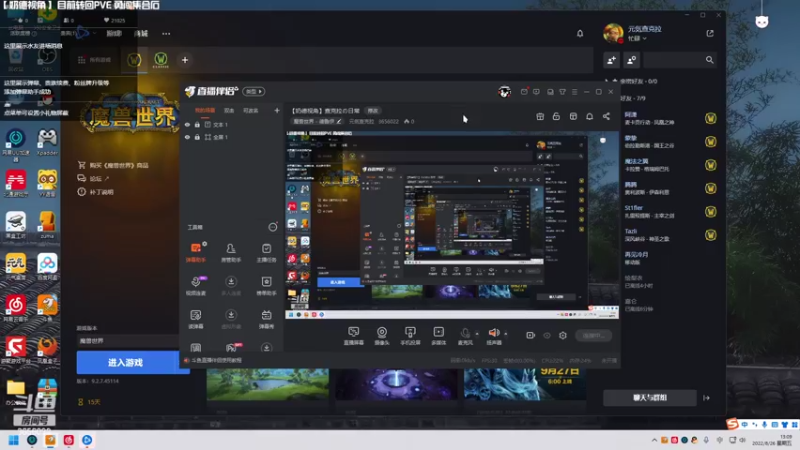The image size is (800, 450).
Task: Open the 视频连麦 tool
Action: 196,286
